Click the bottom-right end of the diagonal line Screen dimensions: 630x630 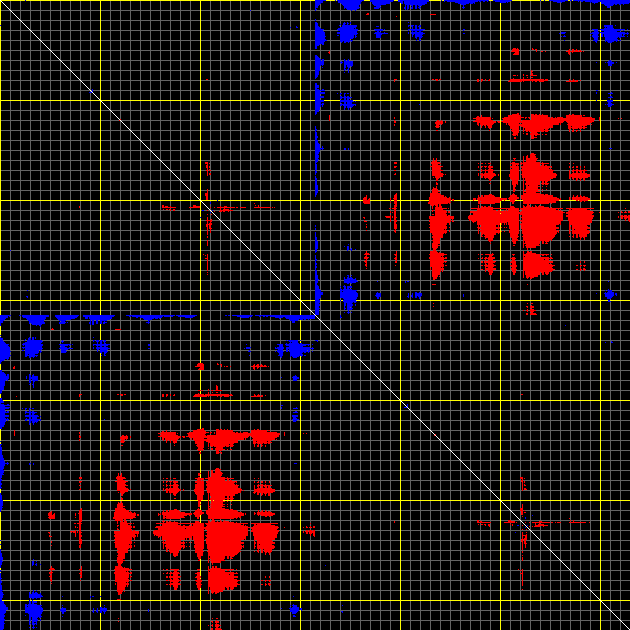point(627,627)
